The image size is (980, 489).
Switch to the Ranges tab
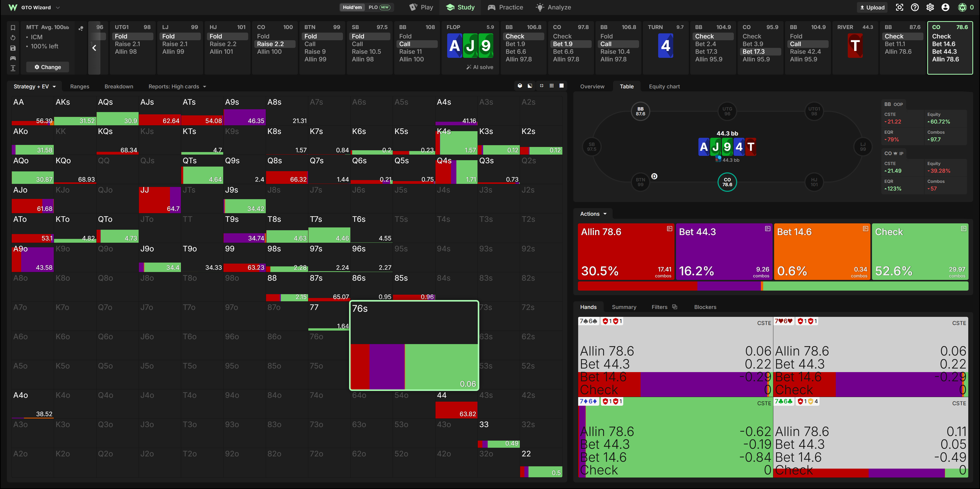tap(80, 86)
